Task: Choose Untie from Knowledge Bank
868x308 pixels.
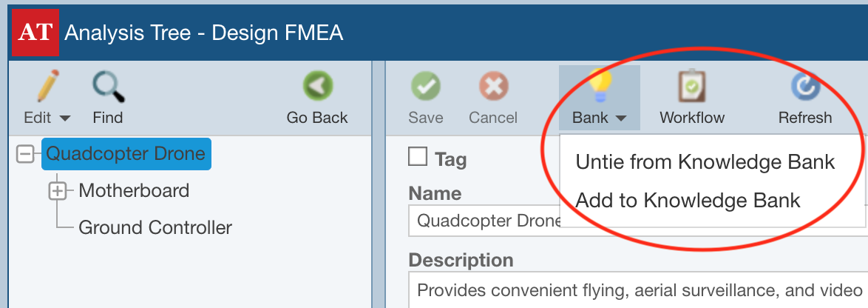Action: pos(705,161)
